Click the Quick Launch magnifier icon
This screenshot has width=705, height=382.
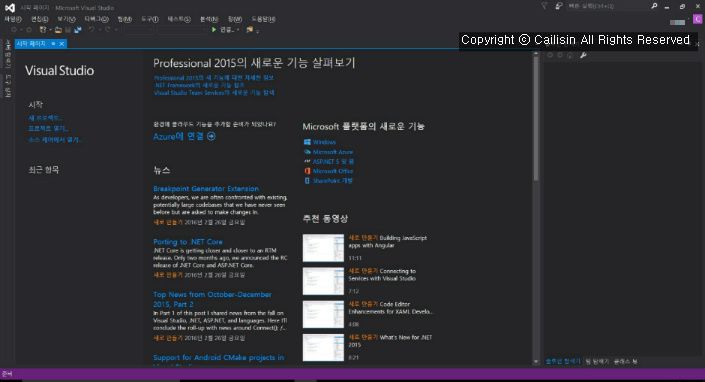tap(654, 6)
